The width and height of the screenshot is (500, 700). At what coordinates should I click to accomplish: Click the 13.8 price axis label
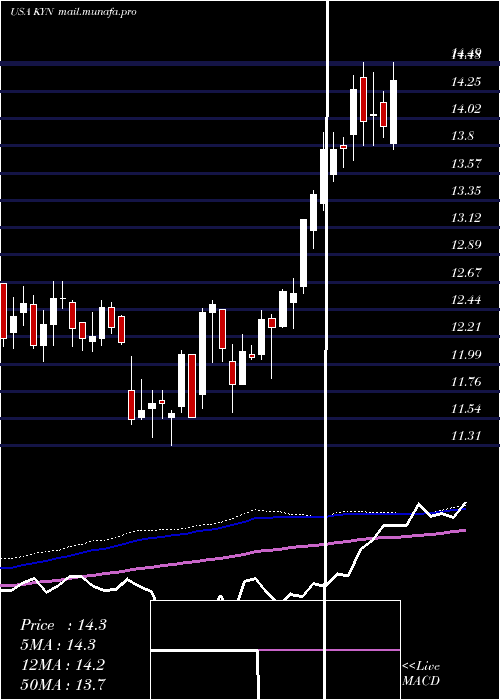pos(462,136)
